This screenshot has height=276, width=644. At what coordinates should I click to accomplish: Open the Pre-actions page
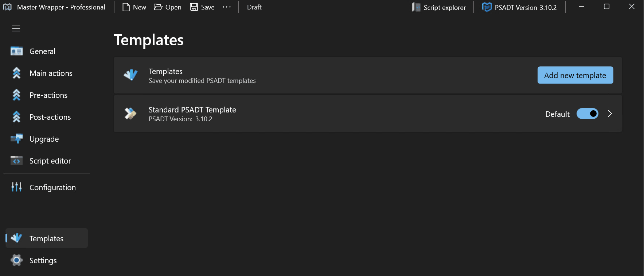pyautogui.click(x=47, y=95)
